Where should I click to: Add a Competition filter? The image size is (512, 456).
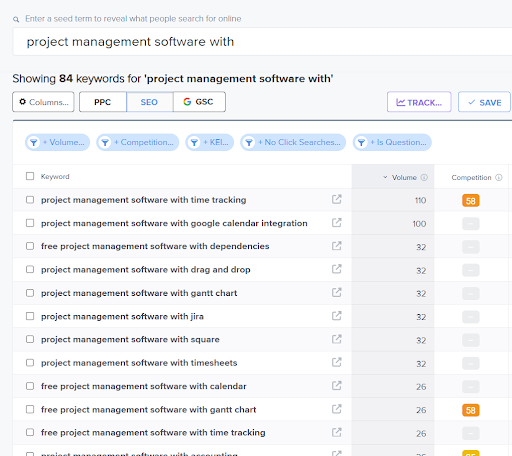pyautogui.click(x=137, y=142)
